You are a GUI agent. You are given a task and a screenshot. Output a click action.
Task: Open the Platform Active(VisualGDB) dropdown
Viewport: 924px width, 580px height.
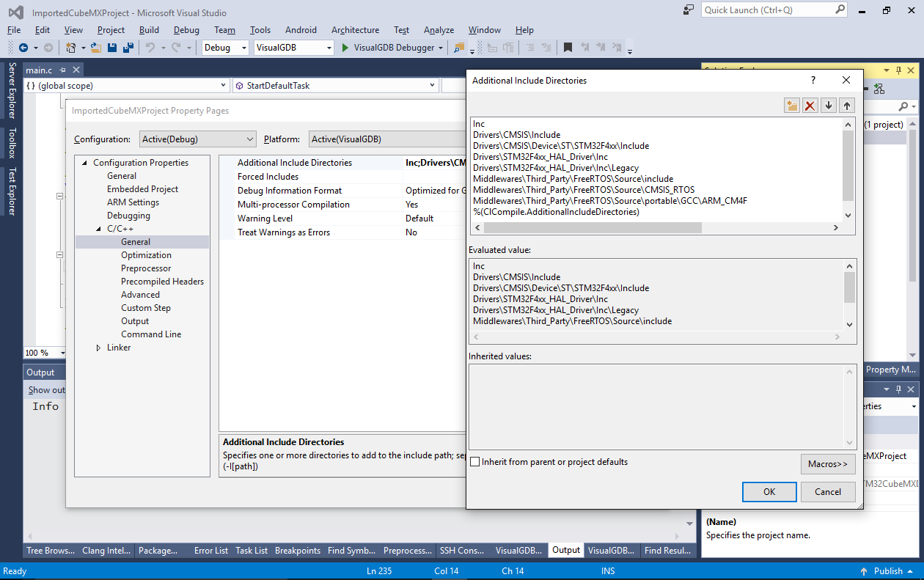tap(386, 139)
